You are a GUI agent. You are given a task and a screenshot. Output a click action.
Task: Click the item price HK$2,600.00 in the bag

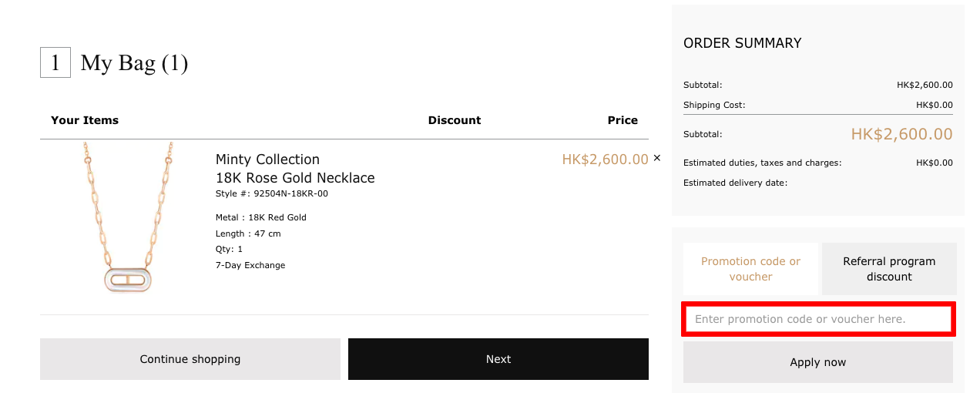click(605, 160)
